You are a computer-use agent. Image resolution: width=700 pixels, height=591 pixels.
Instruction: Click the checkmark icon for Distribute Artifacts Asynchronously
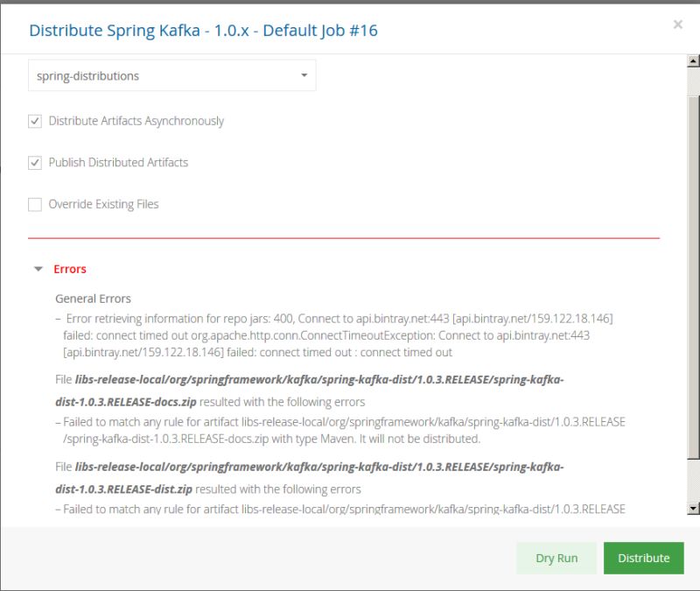(x=35, y=121)
